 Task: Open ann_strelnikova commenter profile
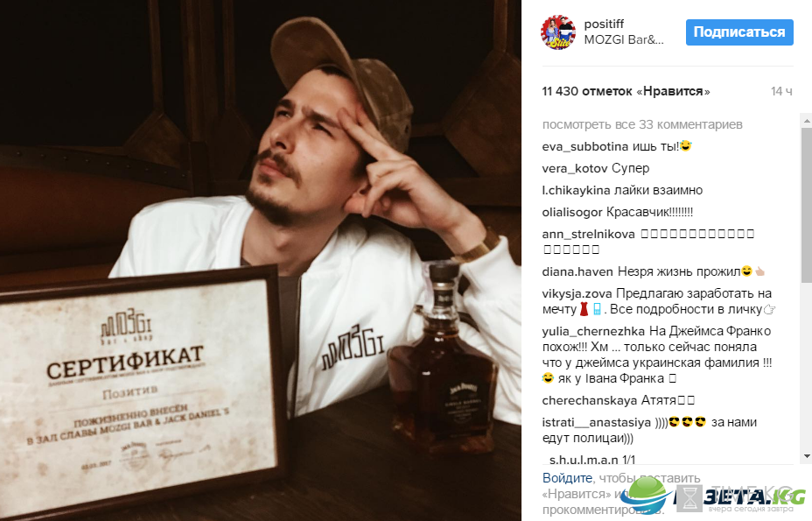click(588, 234)
